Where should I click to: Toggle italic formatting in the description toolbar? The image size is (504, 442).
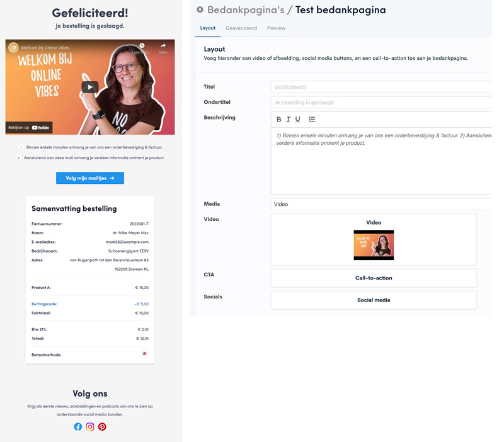[288, 119]
